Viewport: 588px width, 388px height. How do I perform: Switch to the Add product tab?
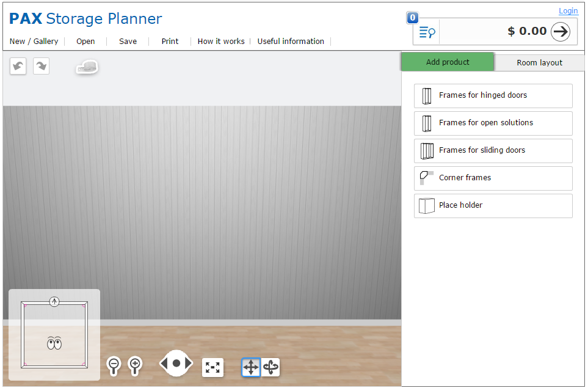(448, 62)
